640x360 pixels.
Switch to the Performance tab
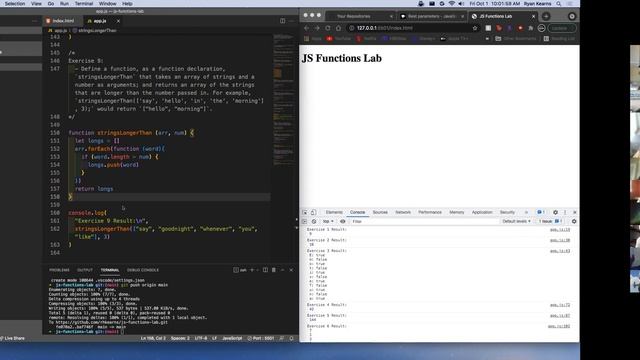[x=430, y=212]
